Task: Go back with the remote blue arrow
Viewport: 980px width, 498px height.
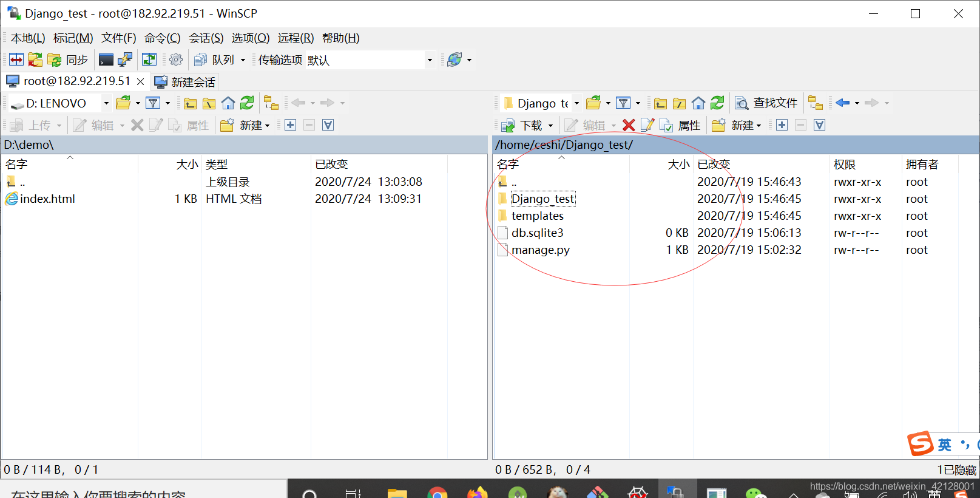Action: 843,103
